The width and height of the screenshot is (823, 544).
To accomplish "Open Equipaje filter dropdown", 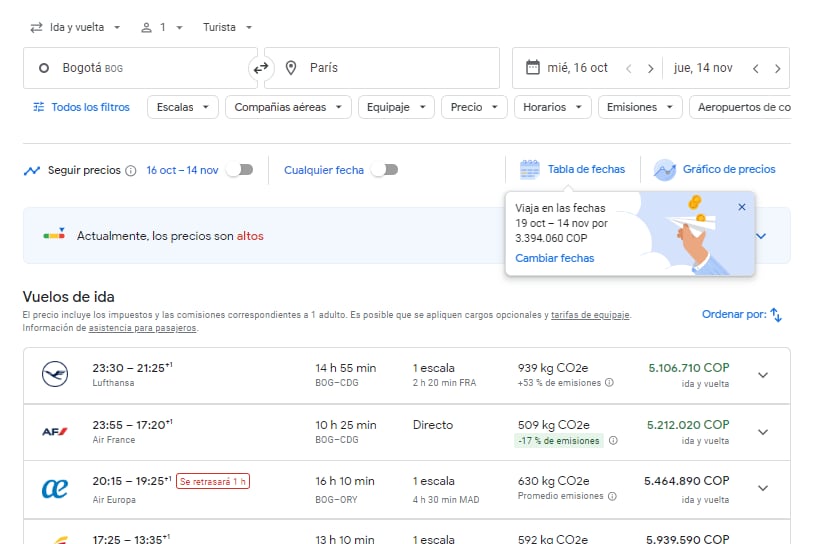I will pos(396,107).
